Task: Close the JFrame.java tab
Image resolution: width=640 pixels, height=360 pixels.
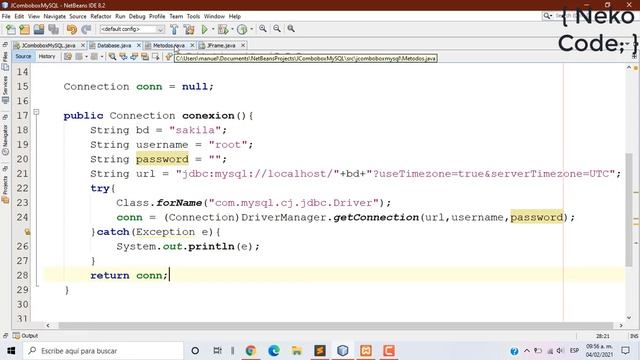Action: click(x=243, y=45)
